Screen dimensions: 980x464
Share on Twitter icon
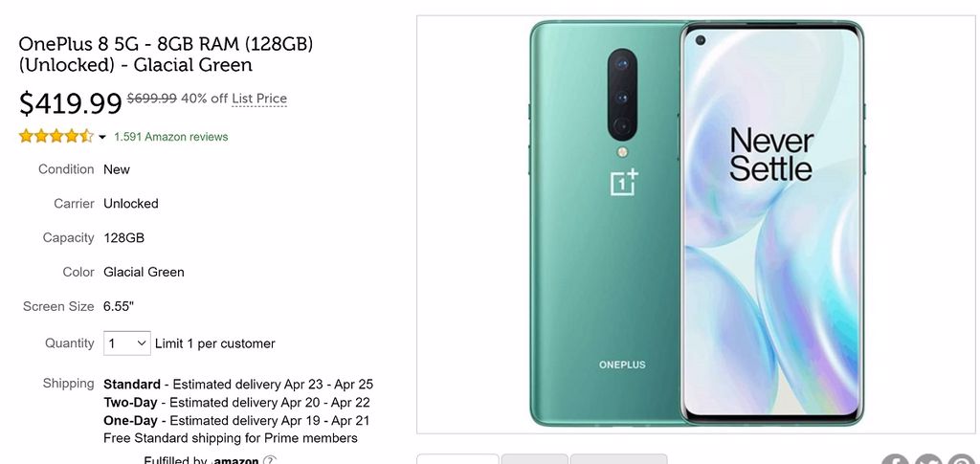pyautogui.click(x=928, y=461)
